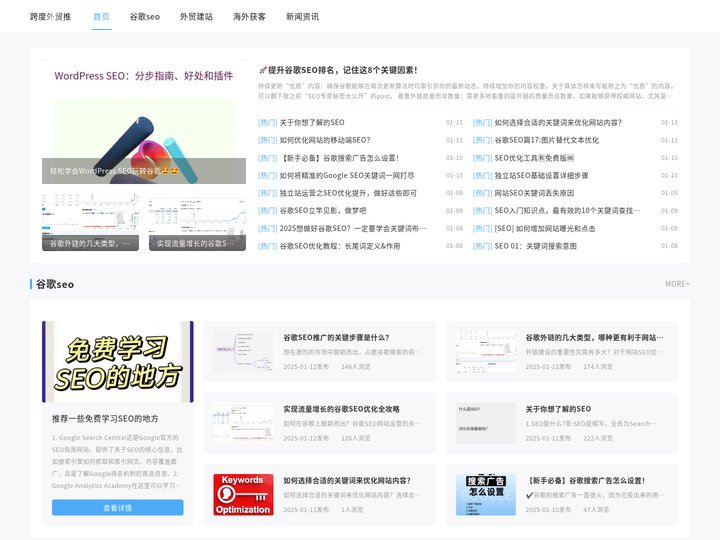The image size is (720, 540).
Task: Open article 谷歌SEO立竿见影，做梦吧
Action: tap(323, 211)
